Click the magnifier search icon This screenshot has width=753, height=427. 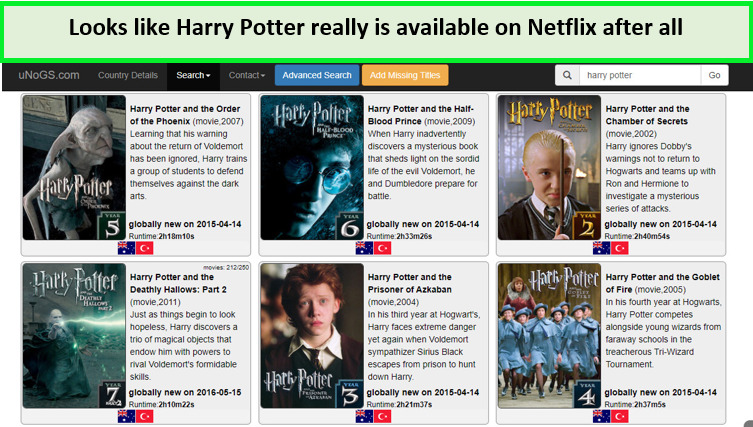pyautogui.click(x=567, y=75)
